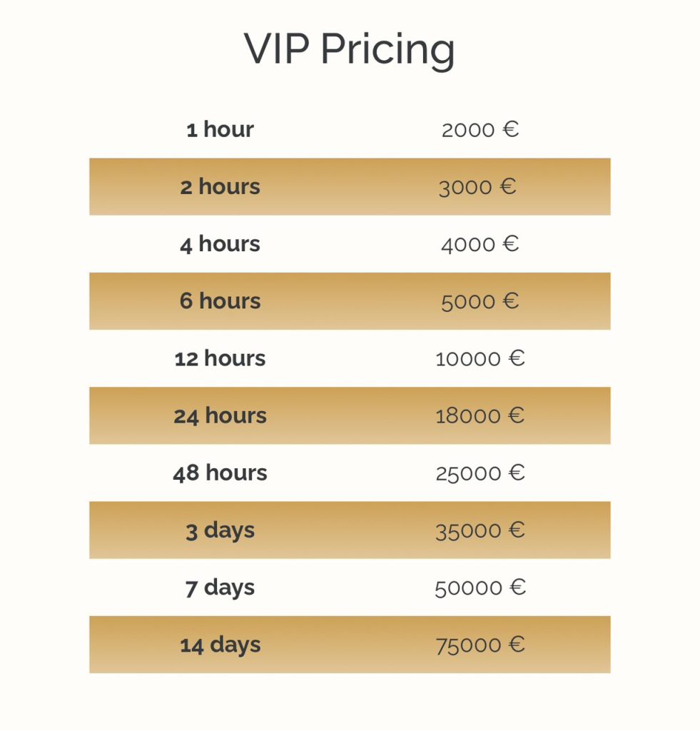Click the 10000 € price

(480, 358)
